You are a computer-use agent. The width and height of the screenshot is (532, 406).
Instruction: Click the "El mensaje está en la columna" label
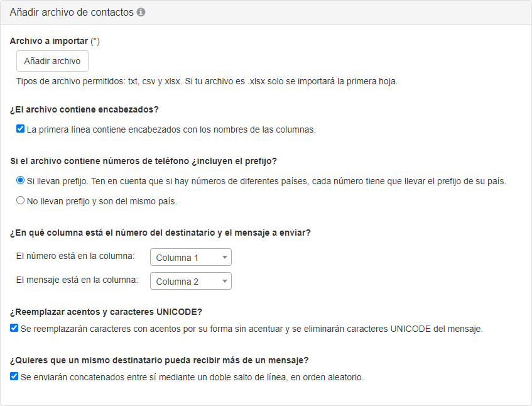[77, 280]
